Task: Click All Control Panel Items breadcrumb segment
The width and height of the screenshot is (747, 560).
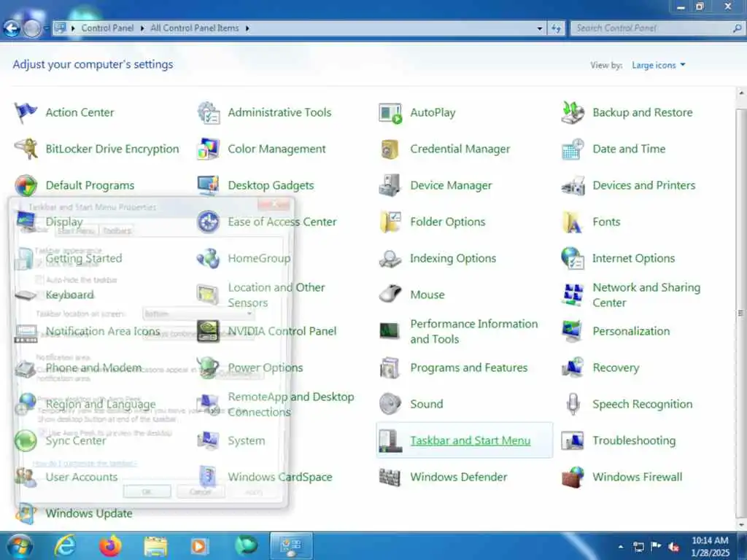Action: 194,28
